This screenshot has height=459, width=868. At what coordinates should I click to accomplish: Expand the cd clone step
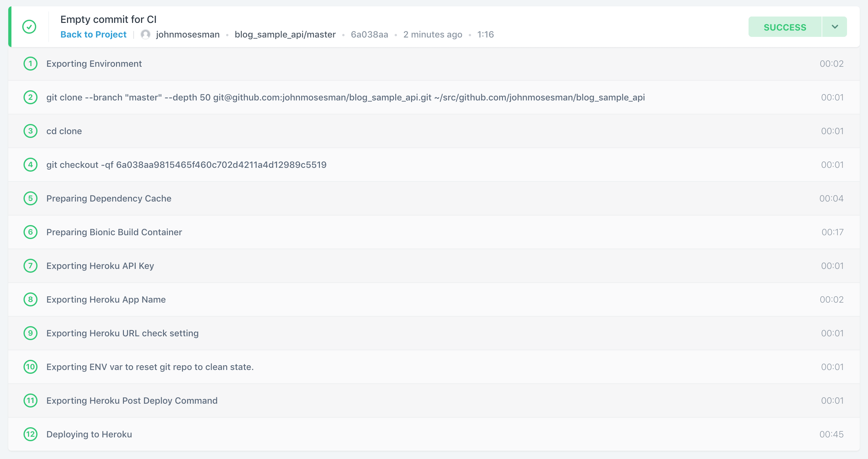[x=434, y=131]
